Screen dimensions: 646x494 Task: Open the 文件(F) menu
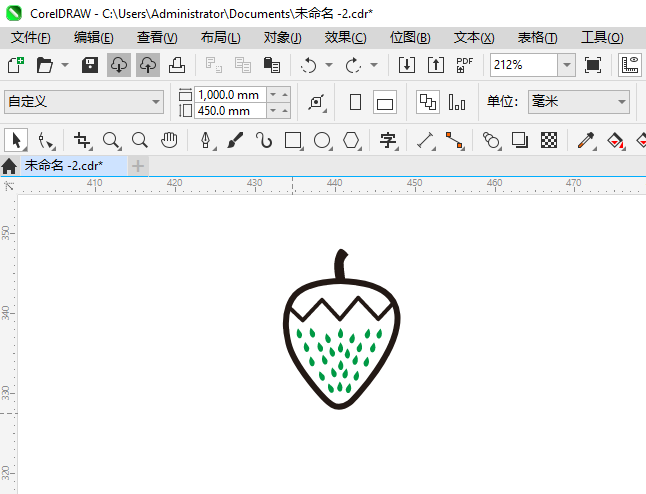(x=31, y=38)
